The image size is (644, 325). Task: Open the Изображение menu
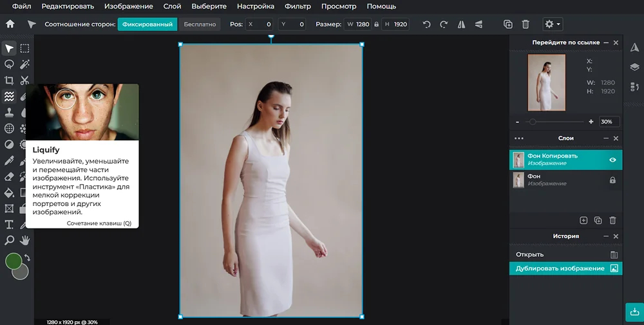(x=129, y=6)
